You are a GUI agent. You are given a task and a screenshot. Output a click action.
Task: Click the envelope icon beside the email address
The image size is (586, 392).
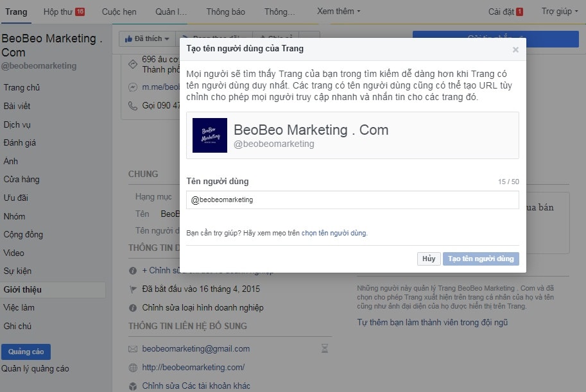133,349
